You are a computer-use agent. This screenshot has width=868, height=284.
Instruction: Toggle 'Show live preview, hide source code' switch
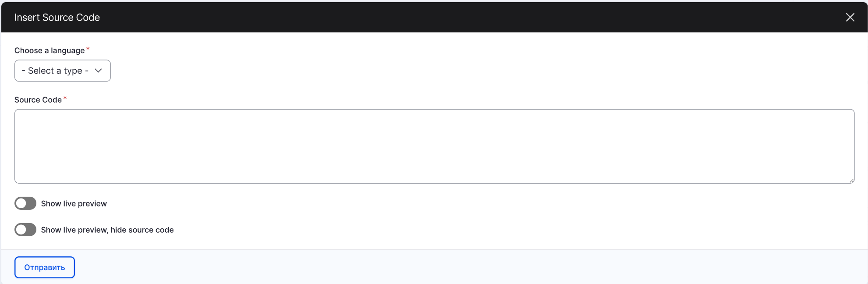coord(25,230)
